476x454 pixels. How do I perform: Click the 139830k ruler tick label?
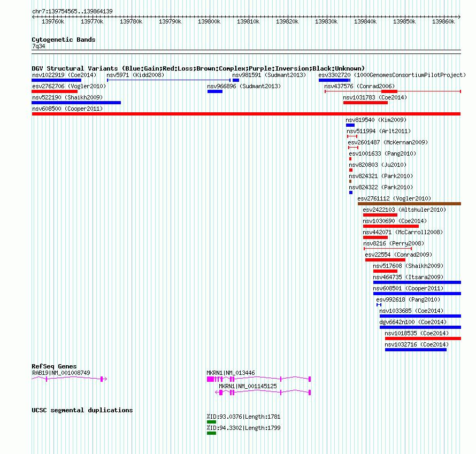(x=326, y=21)
